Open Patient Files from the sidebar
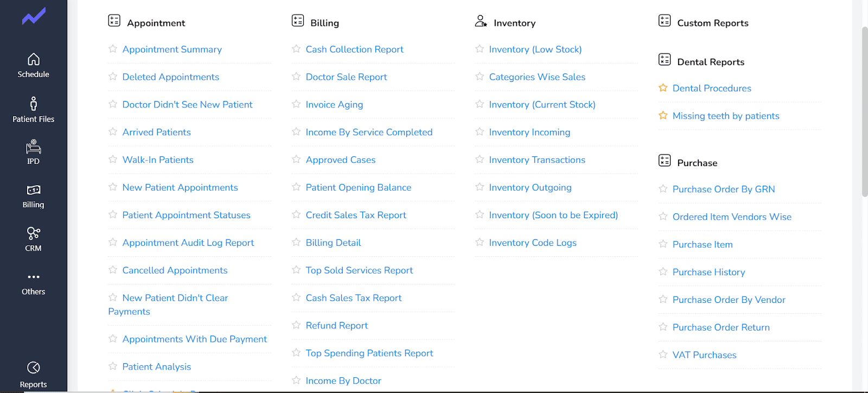Screen dimensions: 868x393 [x=33, y=104]
